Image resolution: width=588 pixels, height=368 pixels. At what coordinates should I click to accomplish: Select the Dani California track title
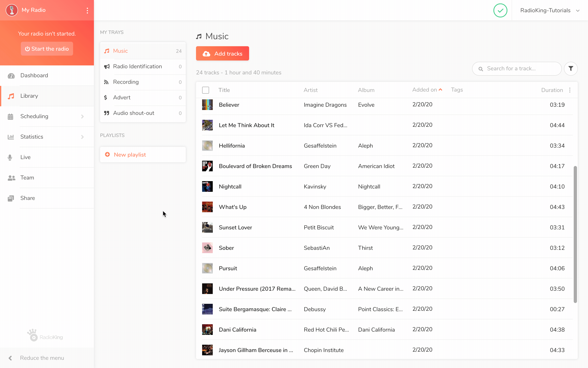[237, 330]
